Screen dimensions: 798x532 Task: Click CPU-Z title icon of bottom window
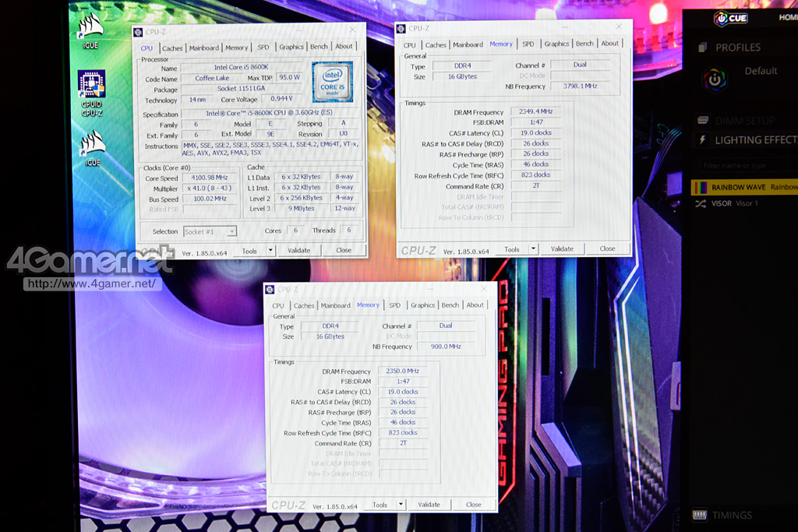(x=270, y=290)
